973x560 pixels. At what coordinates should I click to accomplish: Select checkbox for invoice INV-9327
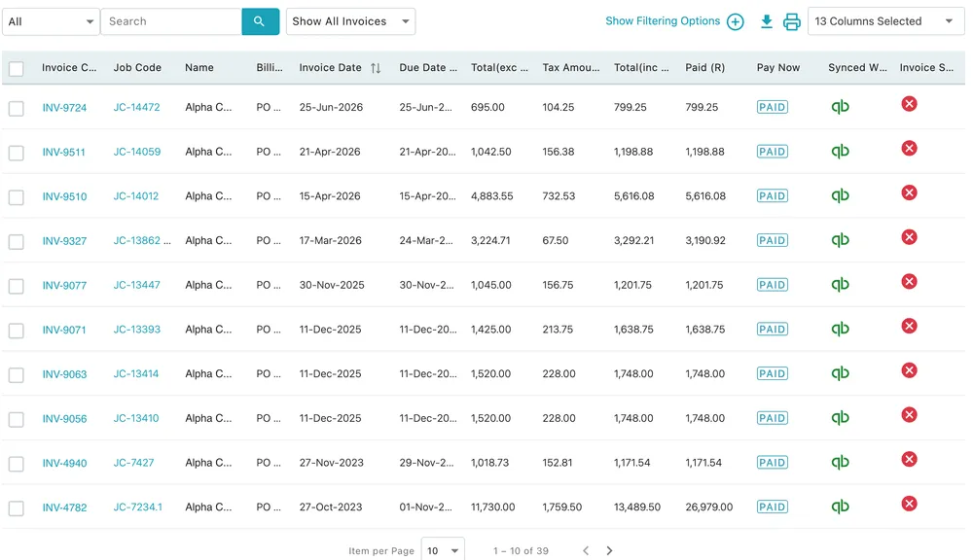click(x=17, y=242)
